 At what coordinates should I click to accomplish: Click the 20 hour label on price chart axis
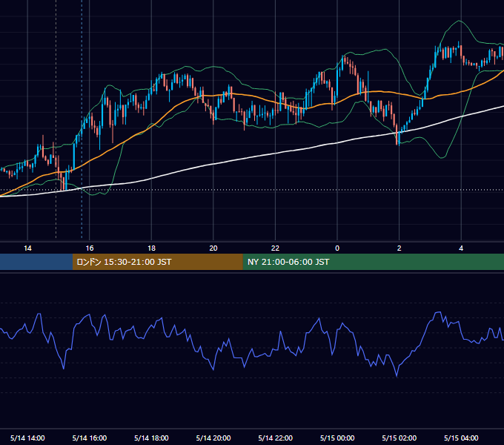213,248
